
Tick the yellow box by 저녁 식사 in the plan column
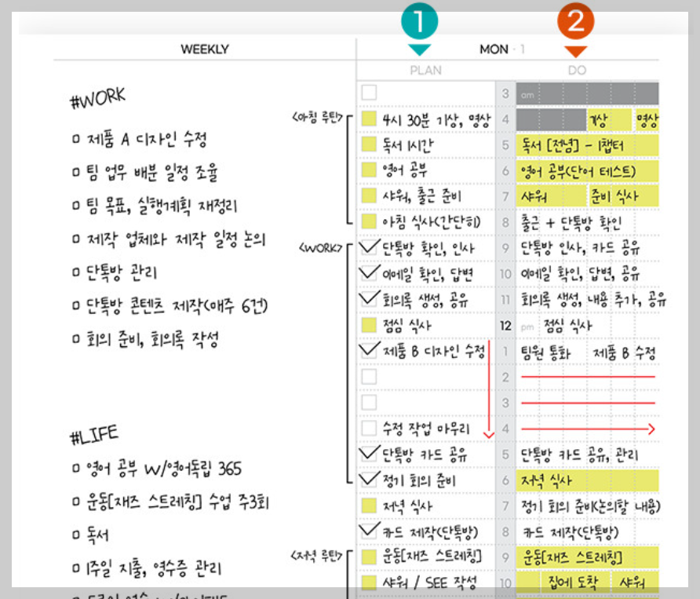pyautogui.click(x=369, y=506)
